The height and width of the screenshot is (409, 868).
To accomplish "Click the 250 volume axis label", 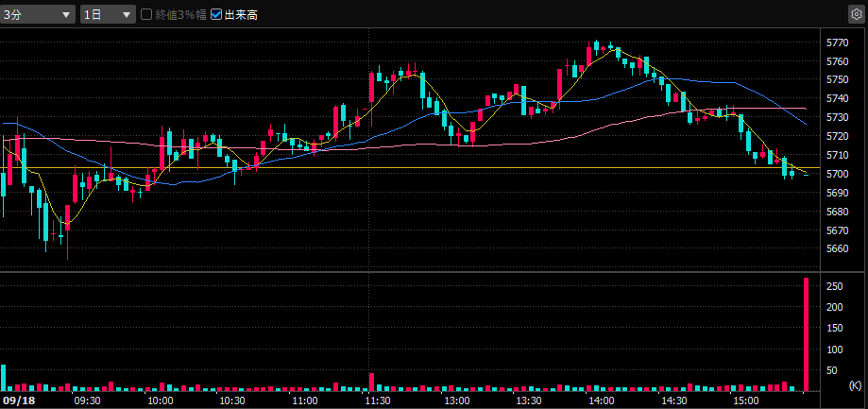I will click(x=834, y=285).
